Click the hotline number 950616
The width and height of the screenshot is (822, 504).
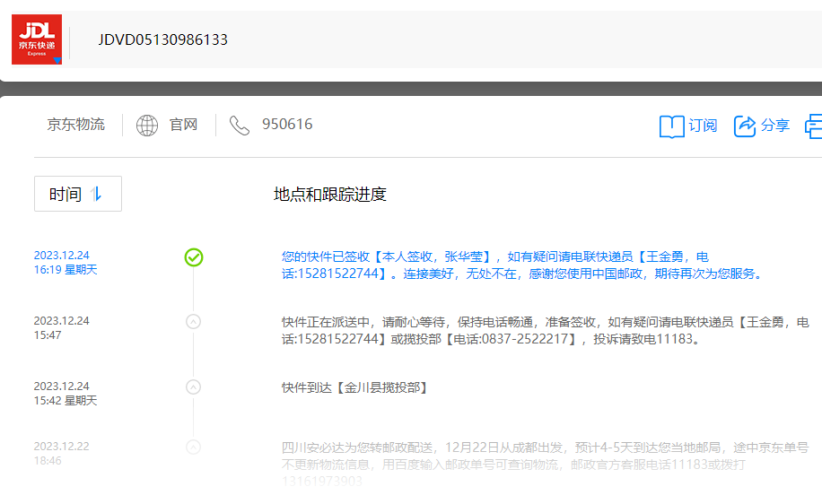(x=287, y=124)
